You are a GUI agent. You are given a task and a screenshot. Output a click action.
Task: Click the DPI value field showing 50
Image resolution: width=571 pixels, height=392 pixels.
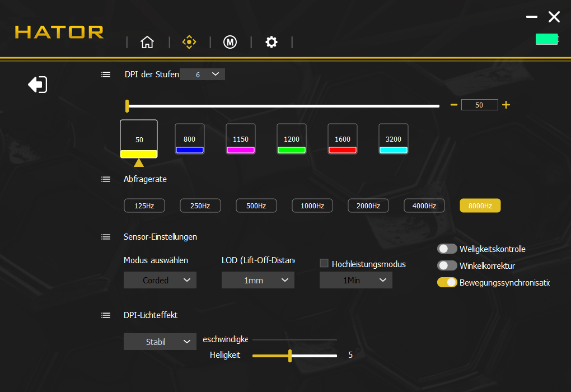(x=479, y=105)
